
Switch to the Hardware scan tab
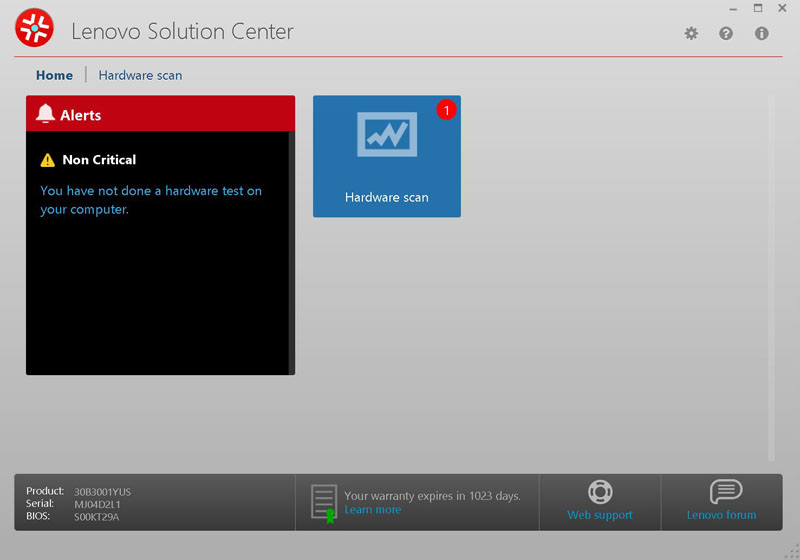pos(140,75)
